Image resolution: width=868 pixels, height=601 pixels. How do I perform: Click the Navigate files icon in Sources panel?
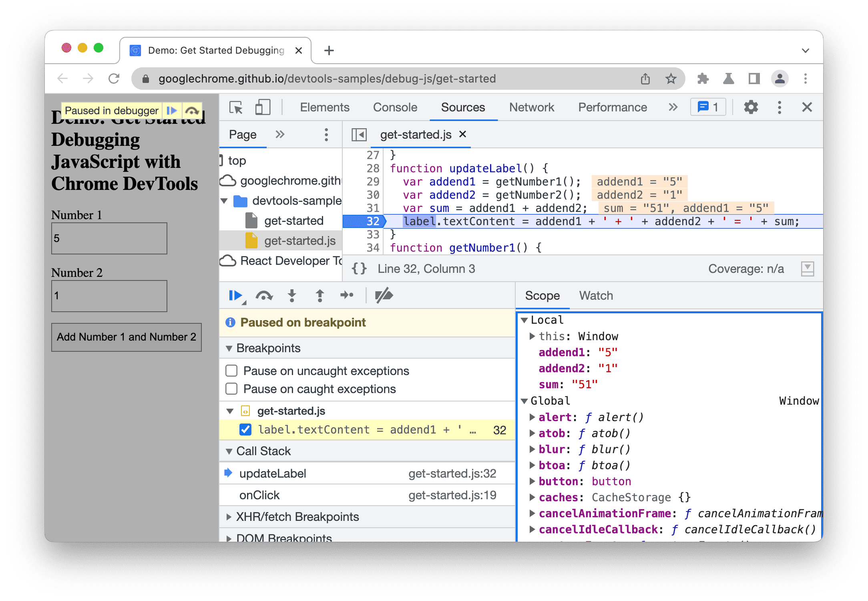360,135
